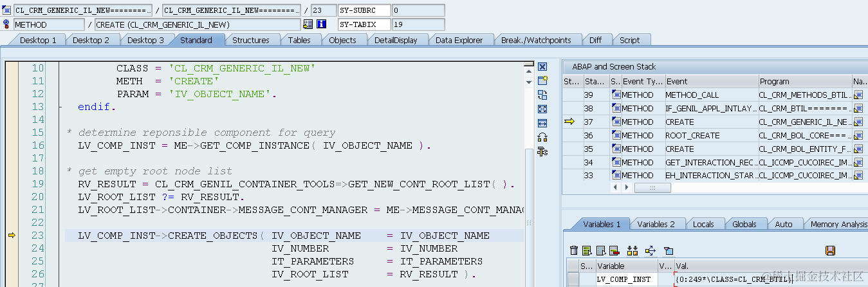868x287 pixels.
Task: Click the stack table left scroll arrow
Action: (616, 187)
